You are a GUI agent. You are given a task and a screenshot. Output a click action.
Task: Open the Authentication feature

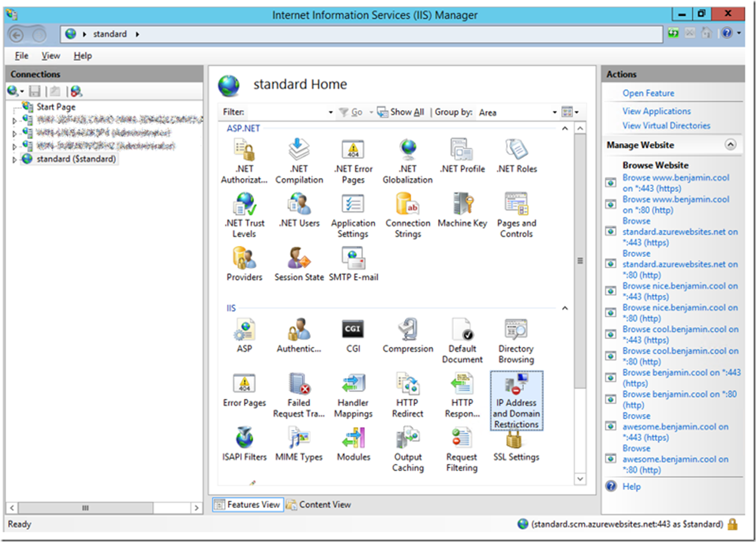[299, 336]
